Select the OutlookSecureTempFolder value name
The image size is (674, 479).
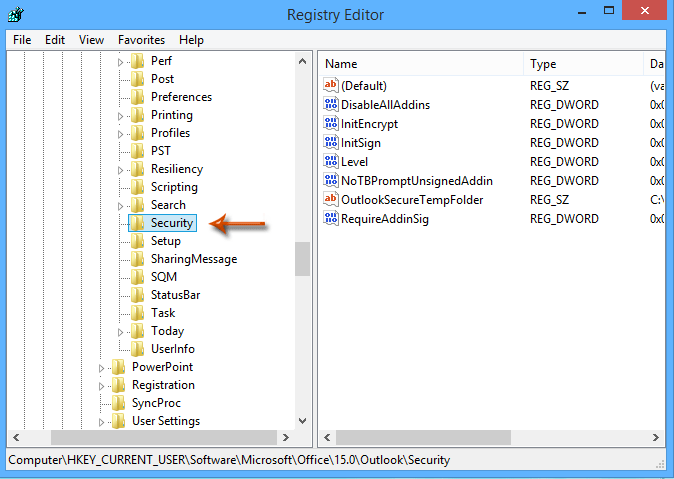click(x=412, y=200)
